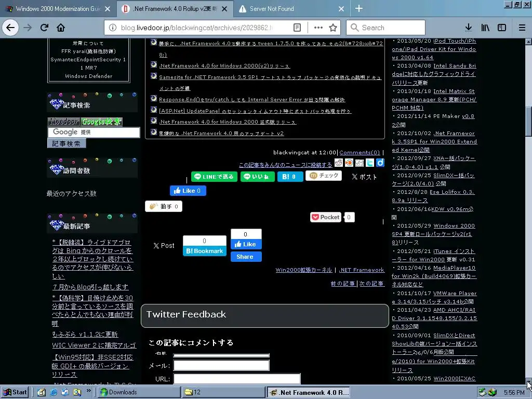Open Downloads window from taskbar
Screen dimensions: 532x399
[139, 392]
